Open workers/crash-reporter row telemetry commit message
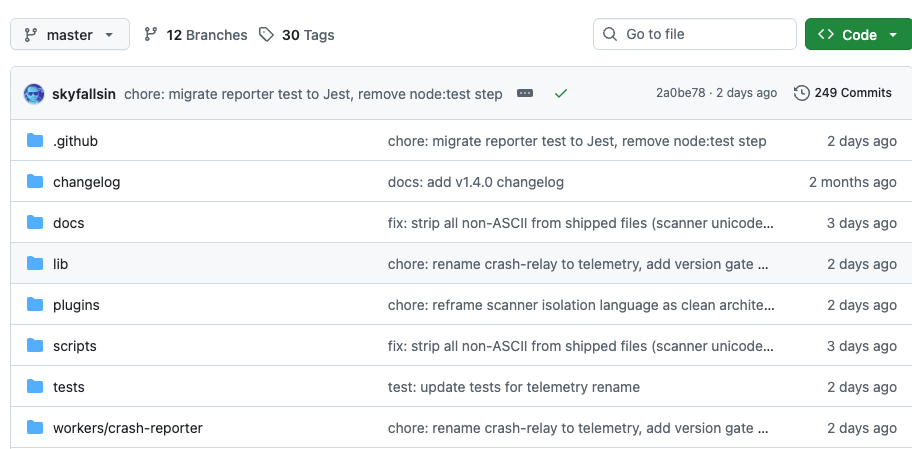The image size is (912, 449). click(579, 429)
